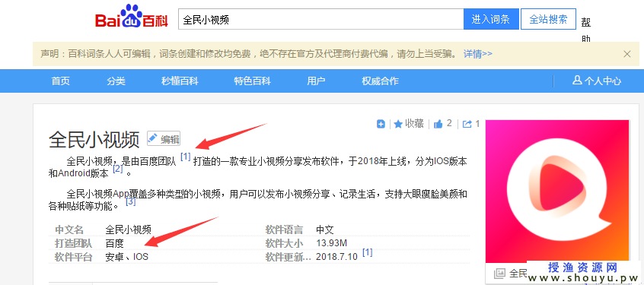The width and height of the screenshot is (644, 285).
Task: Click the 打造团队 infobox label
Action: pyautogui.click(x=74, y=243)
